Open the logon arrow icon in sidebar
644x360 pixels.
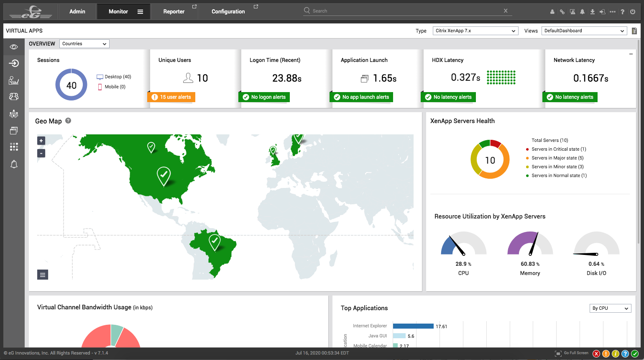14,63
